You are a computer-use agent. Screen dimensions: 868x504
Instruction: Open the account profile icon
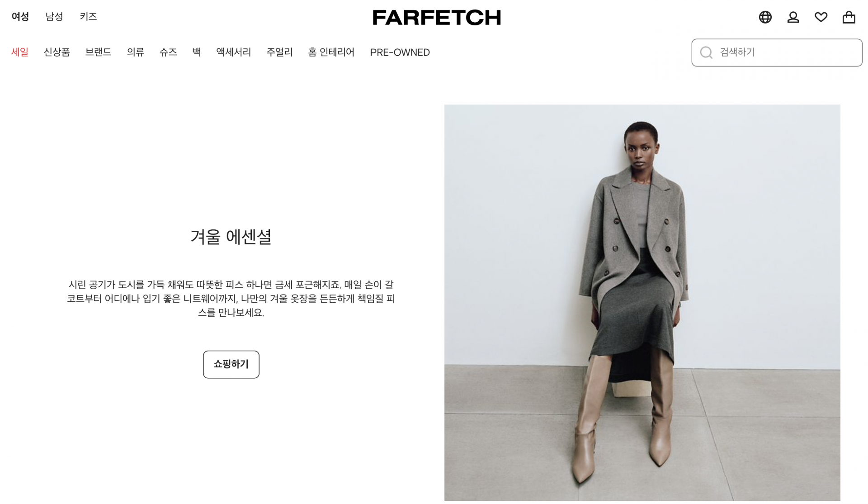tap(793, 17)
